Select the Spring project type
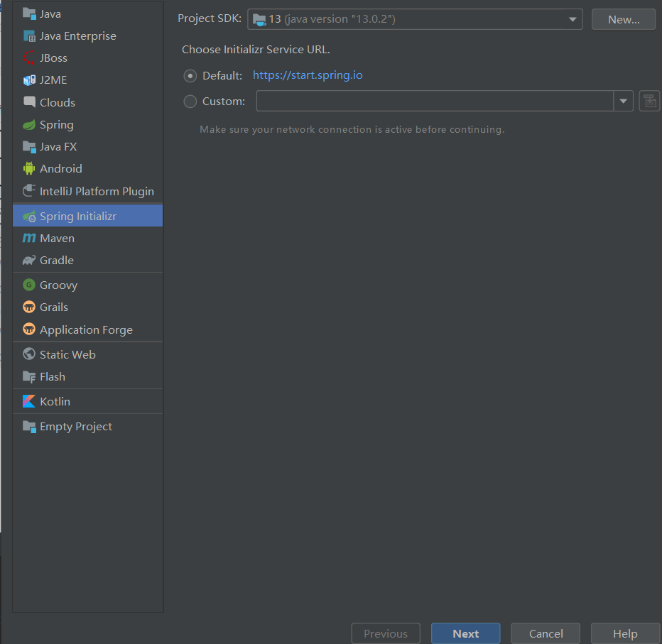Viewport: 662px width, 644px height. tap(88, 125)
